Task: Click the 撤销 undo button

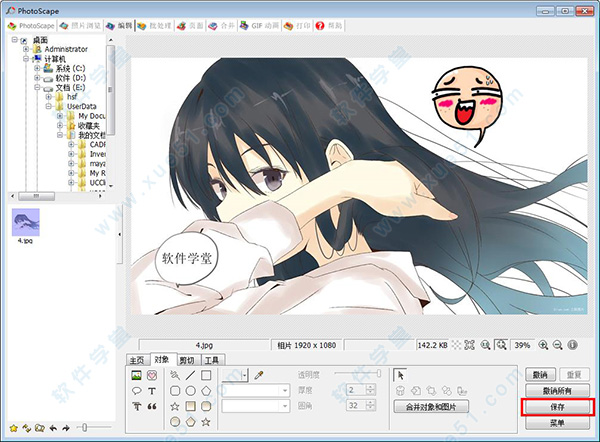Action: point(541,375)
